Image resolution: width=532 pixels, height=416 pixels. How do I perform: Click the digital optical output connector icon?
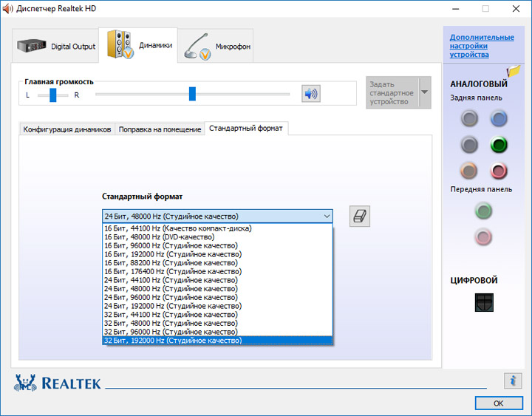(484, 302)
